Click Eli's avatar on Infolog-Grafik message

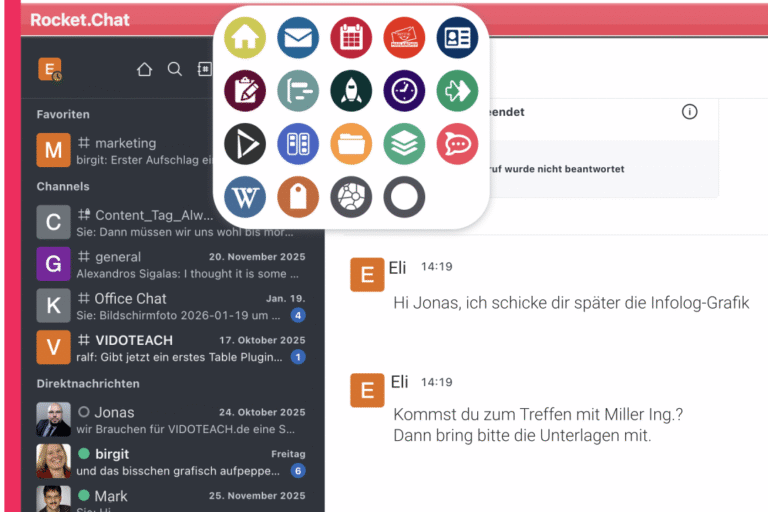367,274
